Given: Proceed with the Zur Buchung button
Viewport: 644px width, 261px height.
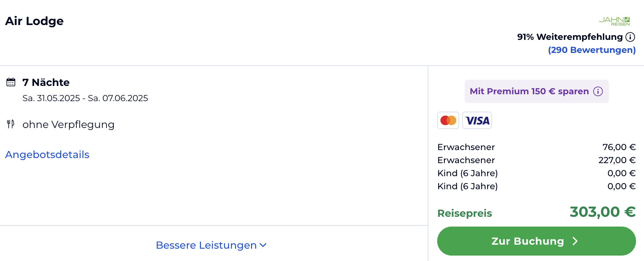Looking at the screenshot, I should (x=536, y=241).
